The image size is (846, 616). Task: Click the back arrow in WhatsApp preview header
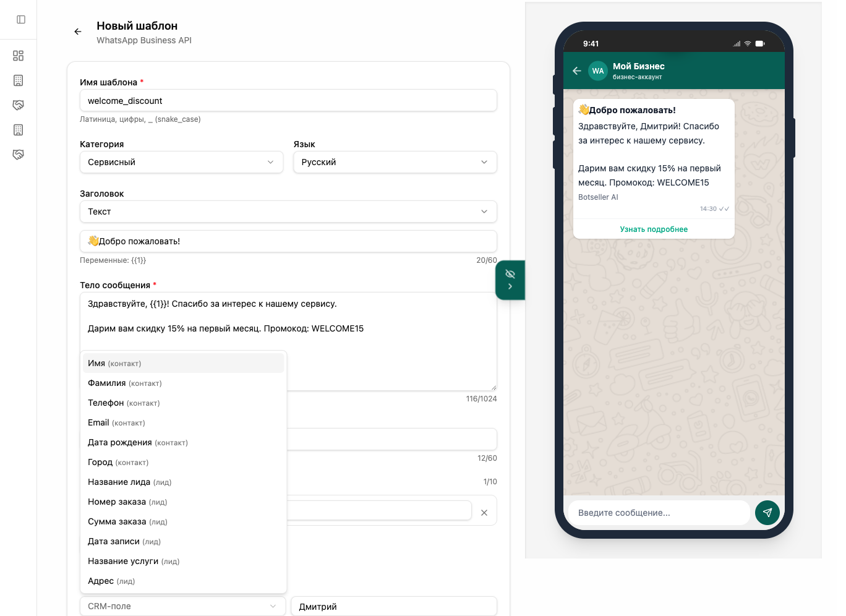point(577,71)
